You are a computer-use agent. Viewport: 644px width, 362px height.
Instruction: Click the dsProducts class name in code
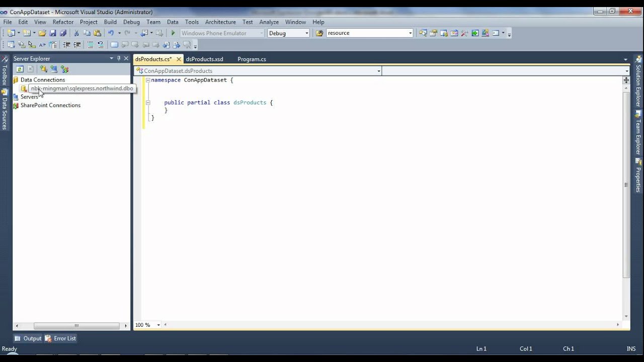250,103
